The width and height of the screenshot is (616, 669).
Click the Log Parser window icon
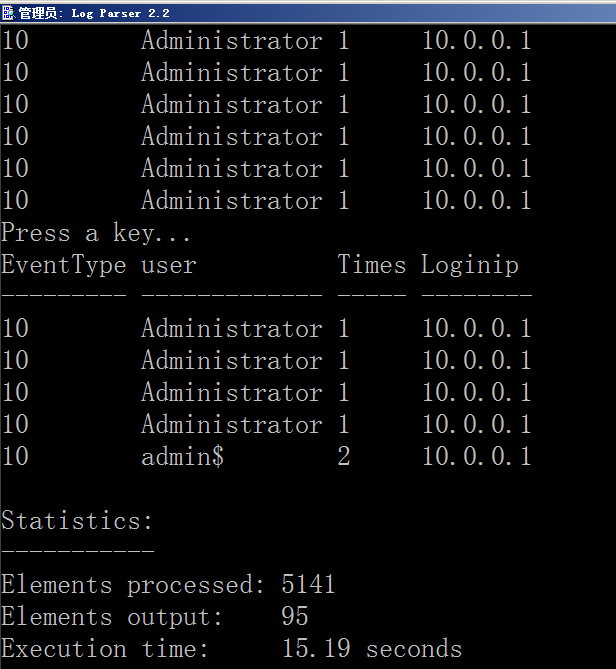(x=8, y=13)
